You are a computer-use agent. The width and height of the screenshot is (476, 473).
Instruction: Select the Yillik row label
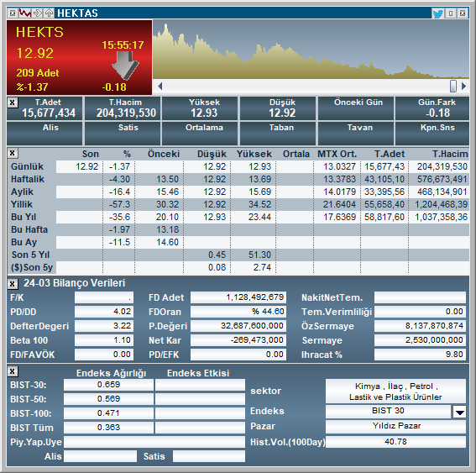(x=22, y=204)
